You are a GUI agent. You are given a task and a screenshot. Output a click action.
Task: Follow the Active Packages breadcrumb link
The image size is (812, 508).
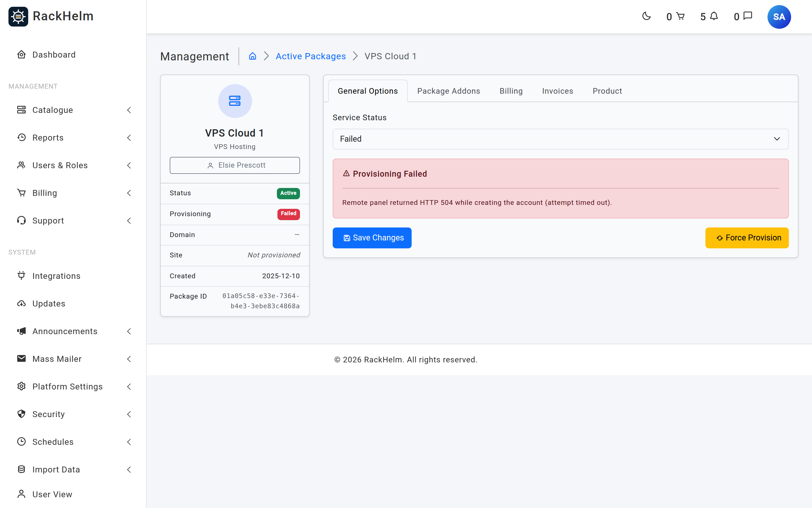(310, 56)
